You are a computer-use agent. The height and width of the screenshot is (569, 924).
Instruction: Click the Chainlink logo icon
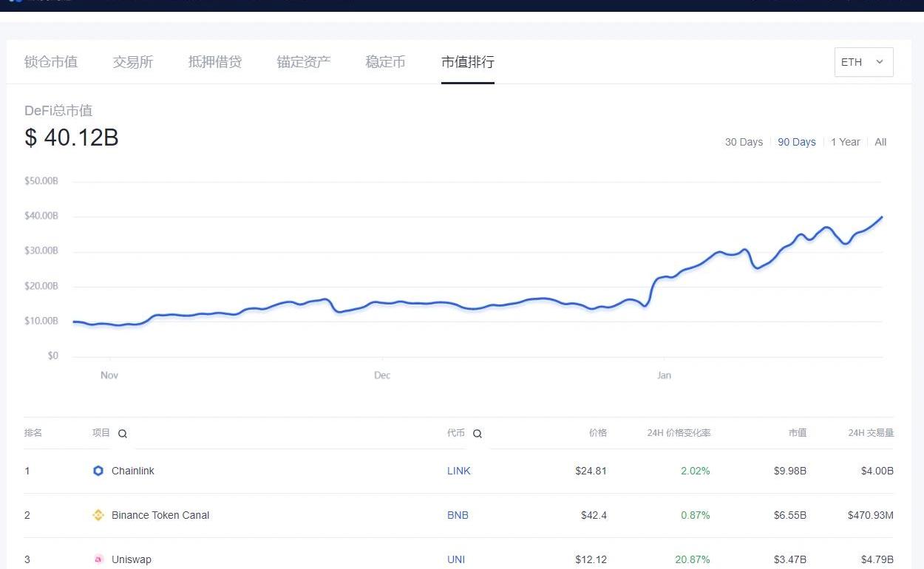(x=98, y=471)
